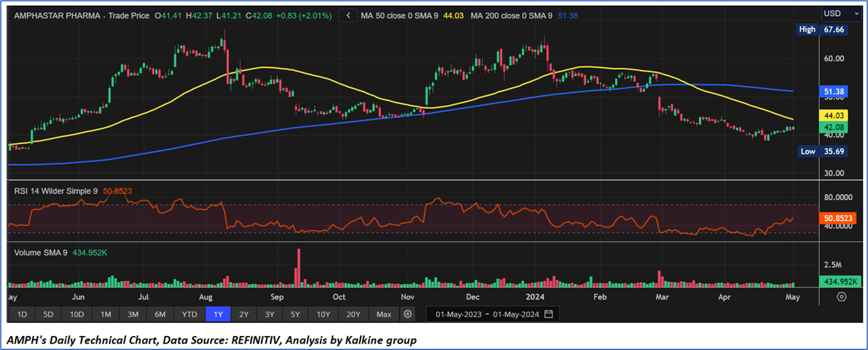Click the Jun label on time axis
The width and height of the screenshot is (868, 350).
(x=79, y=297)
